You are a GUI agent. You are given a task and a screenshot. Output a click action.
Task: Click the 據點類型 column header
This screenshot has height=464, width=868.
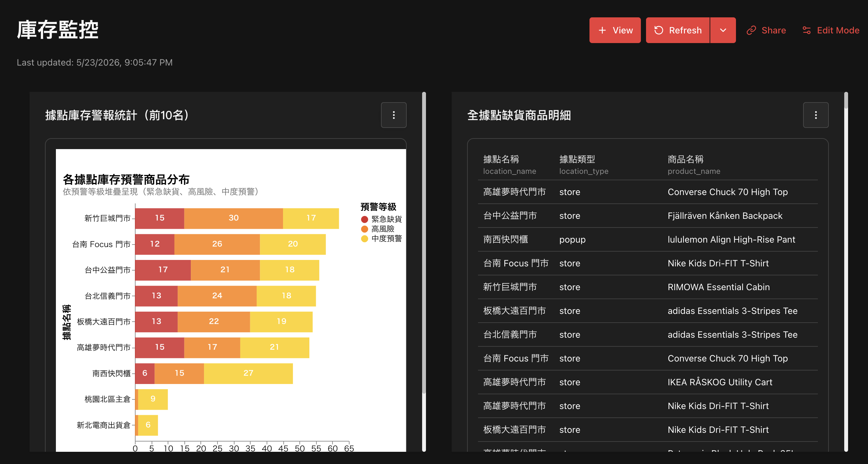(x=584, y=165)
